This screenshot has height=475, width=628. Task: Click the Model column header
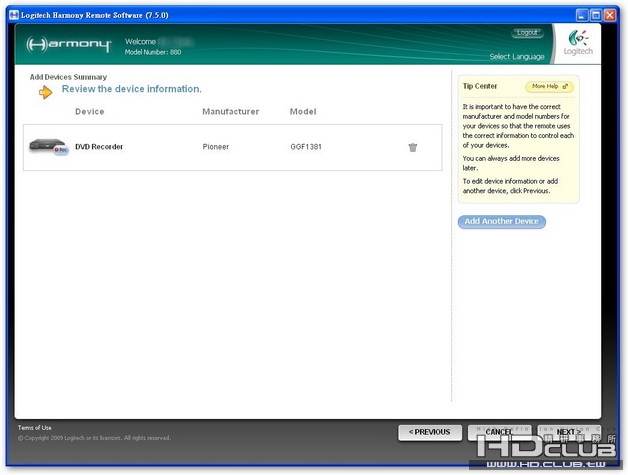(303, 112)
